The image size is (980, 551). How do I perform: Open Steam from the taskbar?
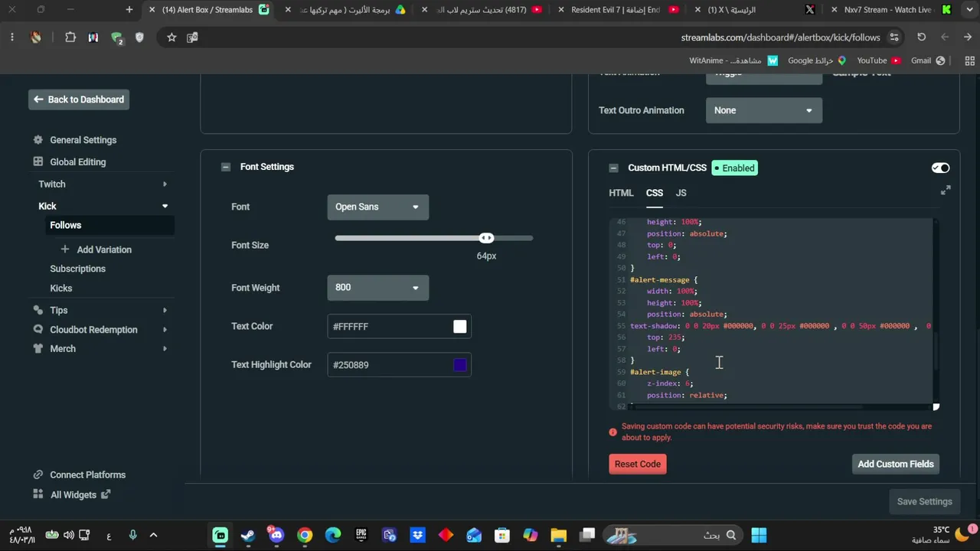point(248,535)
